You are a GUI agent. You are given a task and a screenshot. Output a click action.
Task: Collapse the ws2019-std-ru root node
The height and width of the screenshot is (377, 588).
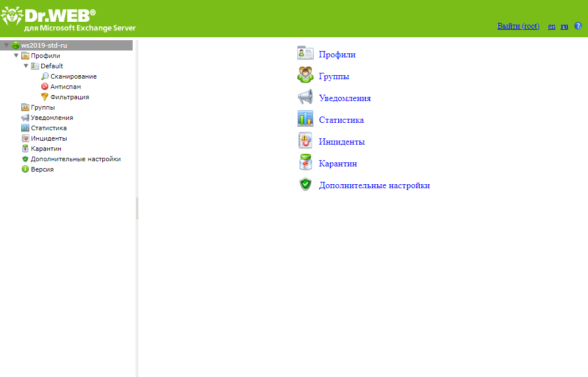[6, 45]
